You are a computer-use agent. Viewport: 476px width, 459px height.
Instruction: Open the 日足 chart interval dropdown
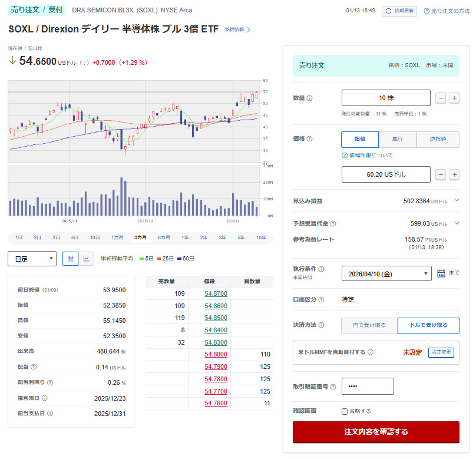32,259
